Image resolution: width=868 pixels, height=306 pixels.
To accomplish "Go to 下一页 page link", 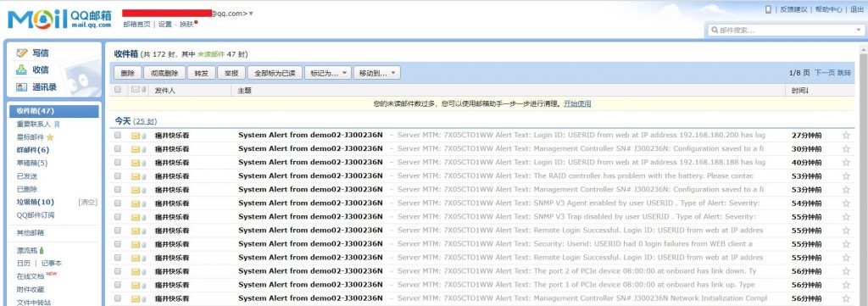I will coord(824,73).
